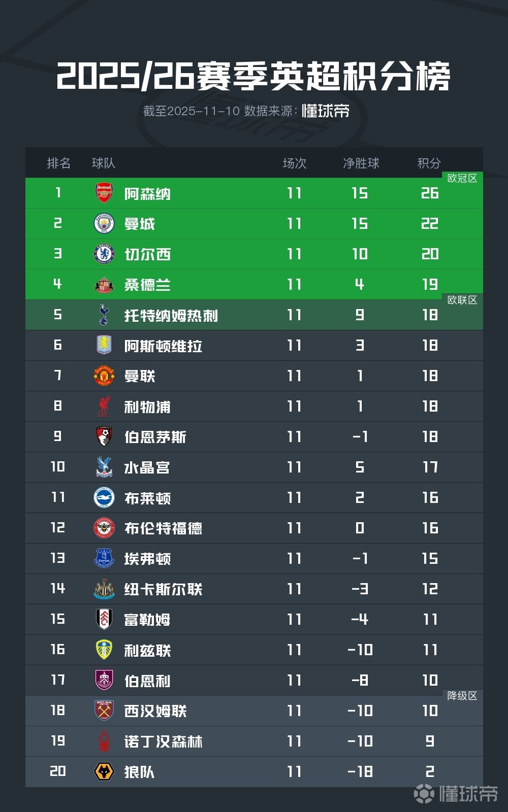Select the Everton club badge
The image size is (508, 812).
click(x=104, y=558)
